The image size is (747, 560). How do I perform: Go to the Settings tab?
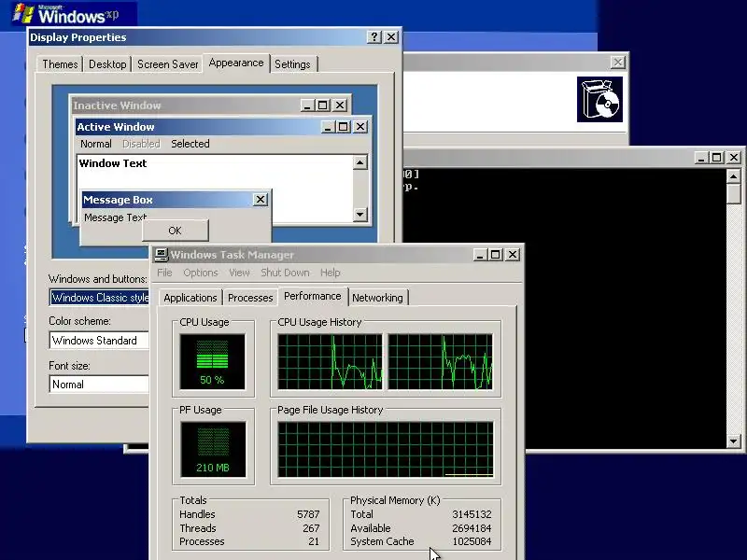click(292, 64)
